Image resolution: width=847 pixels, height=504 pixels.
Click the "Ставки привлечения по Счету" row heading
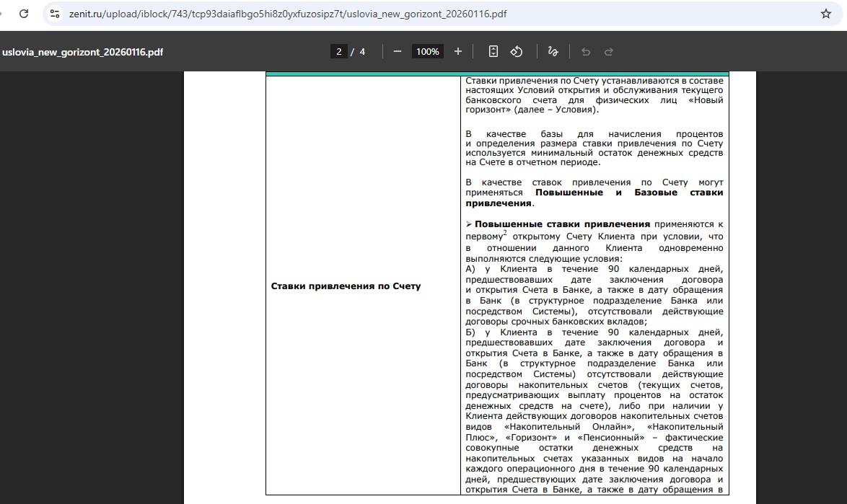pyautogui.click(x=346, y=286)
